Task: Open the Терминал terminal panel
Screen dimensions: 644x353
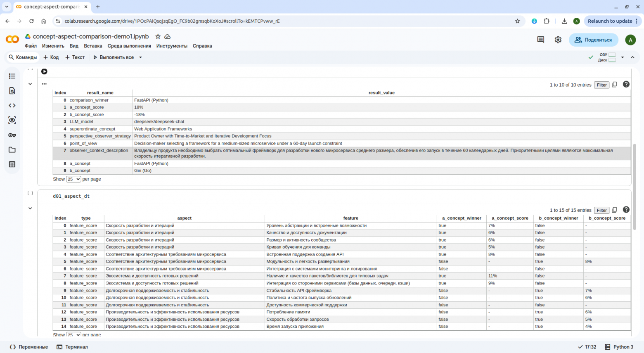Action: (72, 347)
